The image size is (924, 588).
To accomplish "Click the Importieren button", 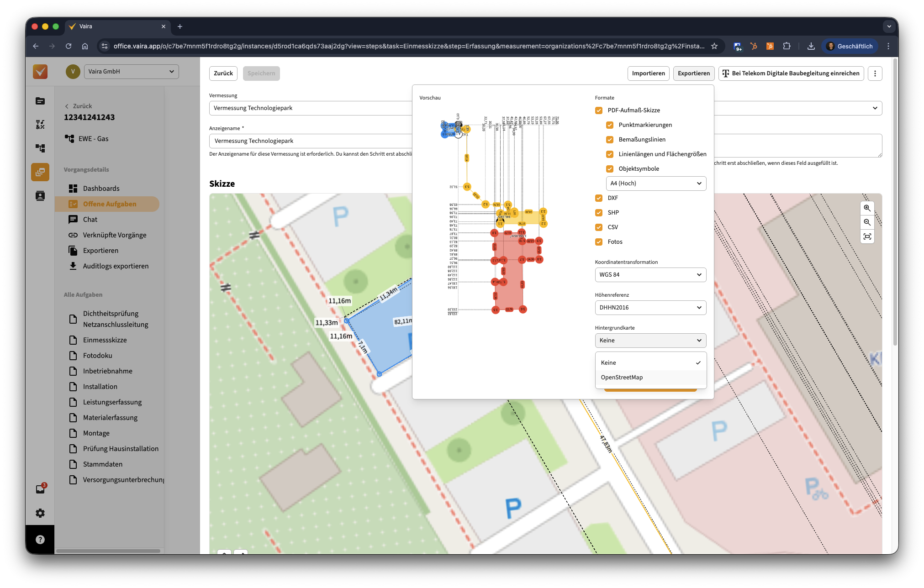I will tap(648, 73).
